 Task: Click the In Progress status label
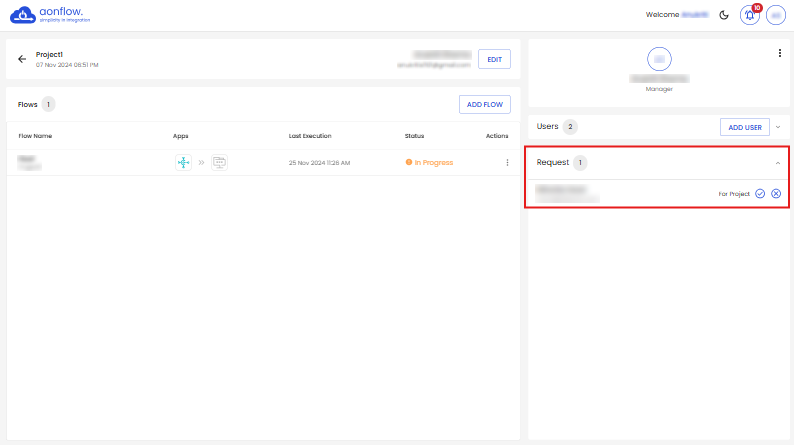click(x=433, y=162)
